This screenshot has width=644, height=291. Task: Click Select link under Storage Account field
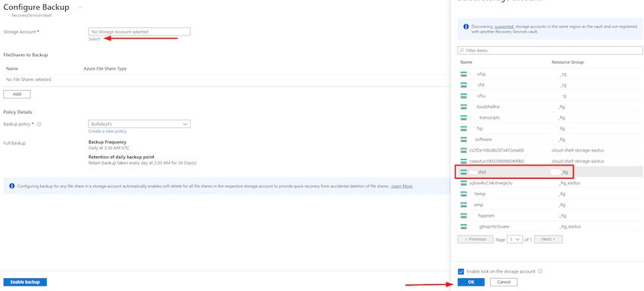click(x=94, y=39)
